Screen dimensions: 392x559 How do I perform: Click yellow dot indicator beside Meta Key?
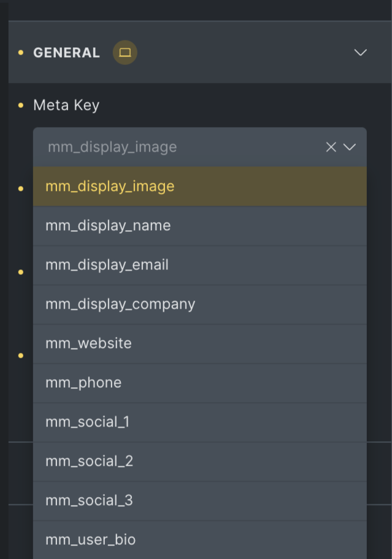point(21,106)
